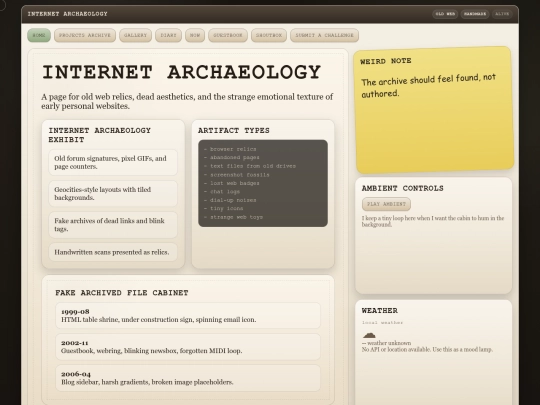The height and width of the screenshot is (405, 540).
Task: Visit the Guestbook tab
Action: 228,35
